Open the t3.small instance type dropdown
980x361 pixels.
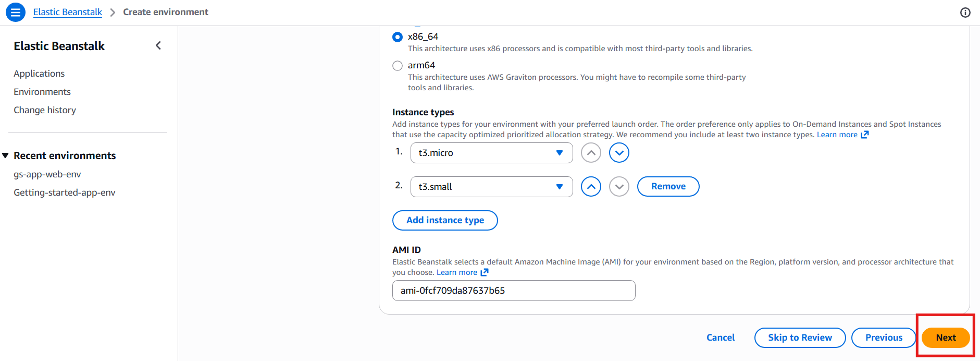click(x=491, y=187)
